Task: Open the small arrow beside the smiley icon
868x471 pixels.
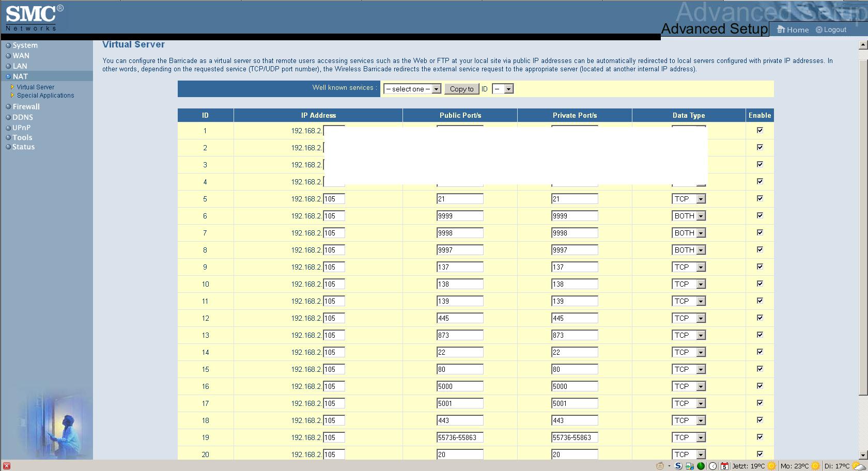Action: (x=669, y=466)
